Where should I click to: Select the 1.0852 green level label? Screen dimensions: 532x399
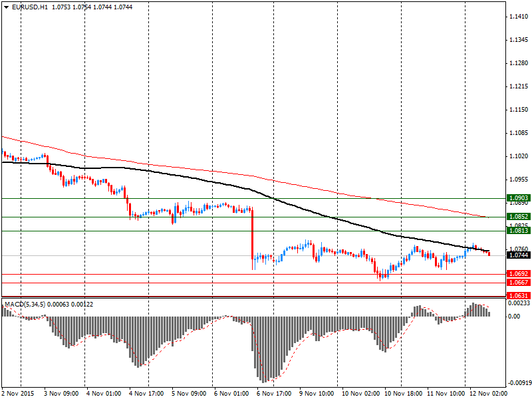[x=519, y=217]
